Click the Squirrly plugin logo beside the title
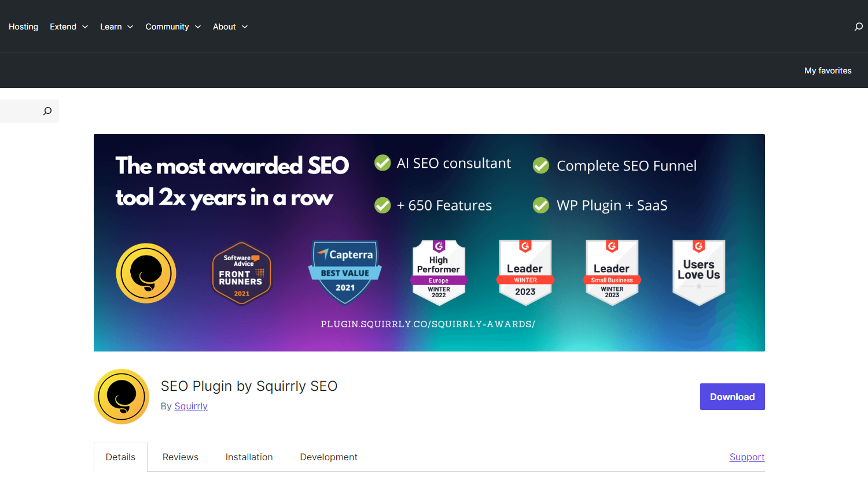Viewport: 868px width, 488px height. point(122,397)
